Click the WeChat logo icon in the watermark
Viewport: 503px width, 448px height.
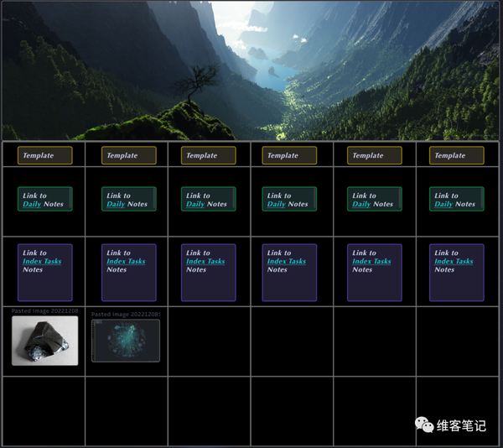[424, 425]
